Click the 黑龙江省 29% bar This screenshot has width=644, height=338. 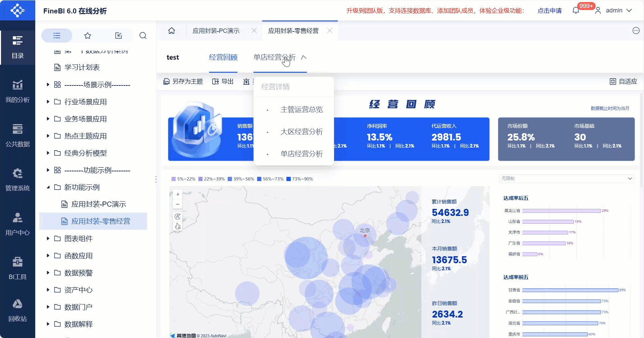tap(561, 211)
